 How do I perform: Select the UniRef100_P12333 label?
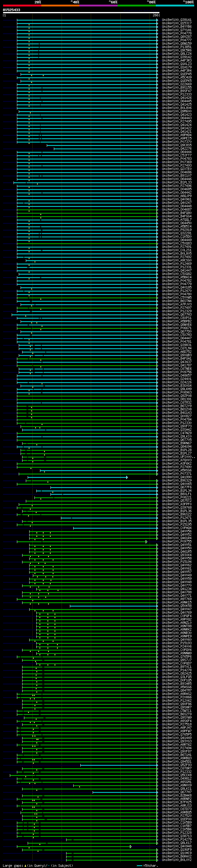click(176, 94)
